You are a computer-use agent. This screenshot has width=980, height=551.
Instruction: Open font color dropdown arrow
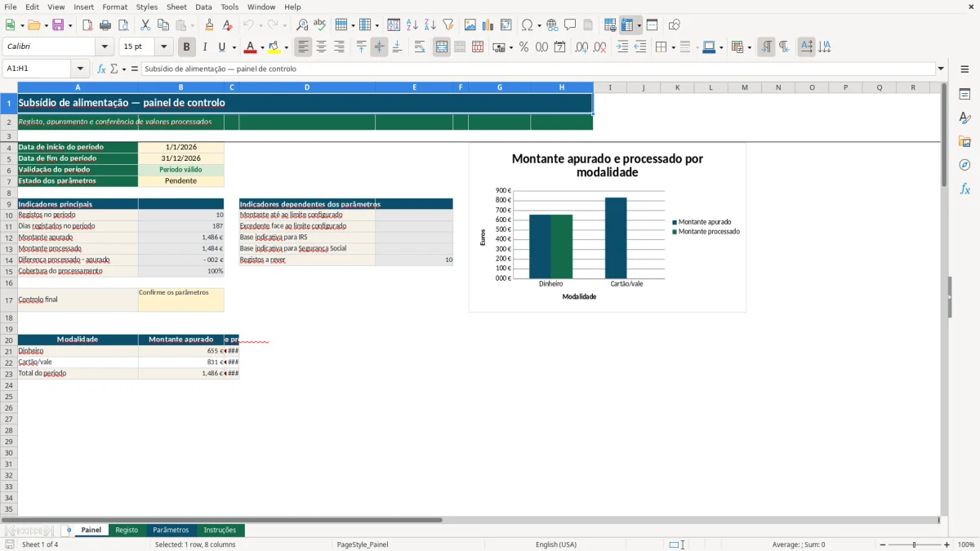261,47
